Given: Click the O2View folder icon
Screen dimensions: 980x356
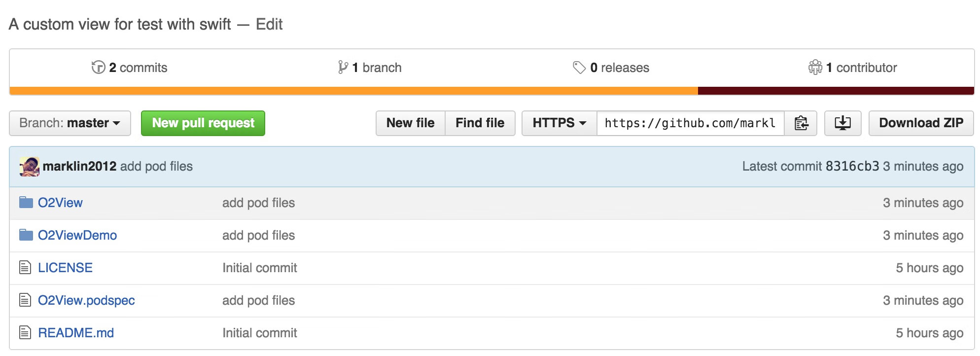Looking at the screenshot, I should [26, 202].
